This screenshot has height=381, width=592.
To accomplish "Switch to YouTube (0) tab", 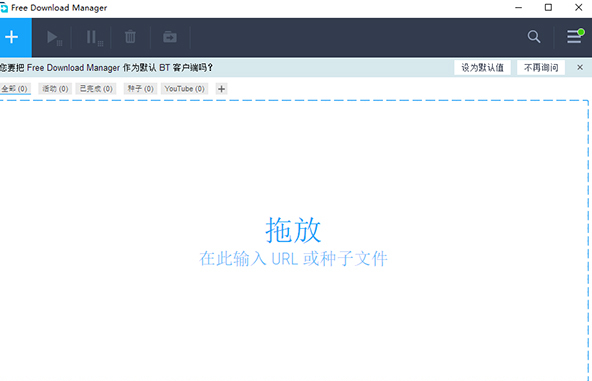I will coord(185,89).
